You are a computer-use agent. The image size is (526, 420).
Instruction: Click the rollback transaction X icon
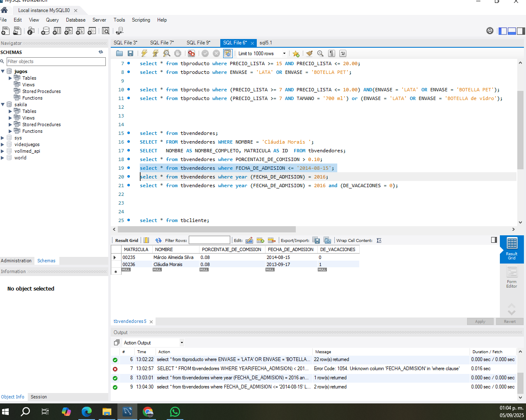pos(216,54)
